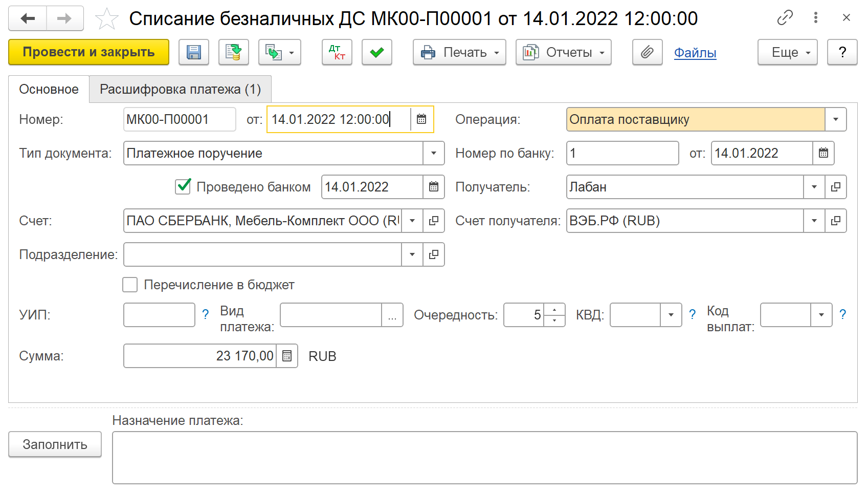Copy link to document icon
Screen dimensions: 868x492
click(x=785, y=18)
